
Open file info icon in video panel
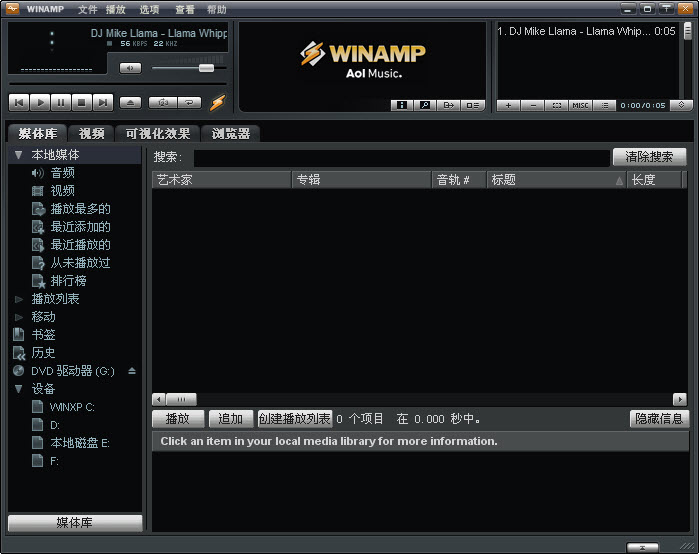tap(402, 105)
